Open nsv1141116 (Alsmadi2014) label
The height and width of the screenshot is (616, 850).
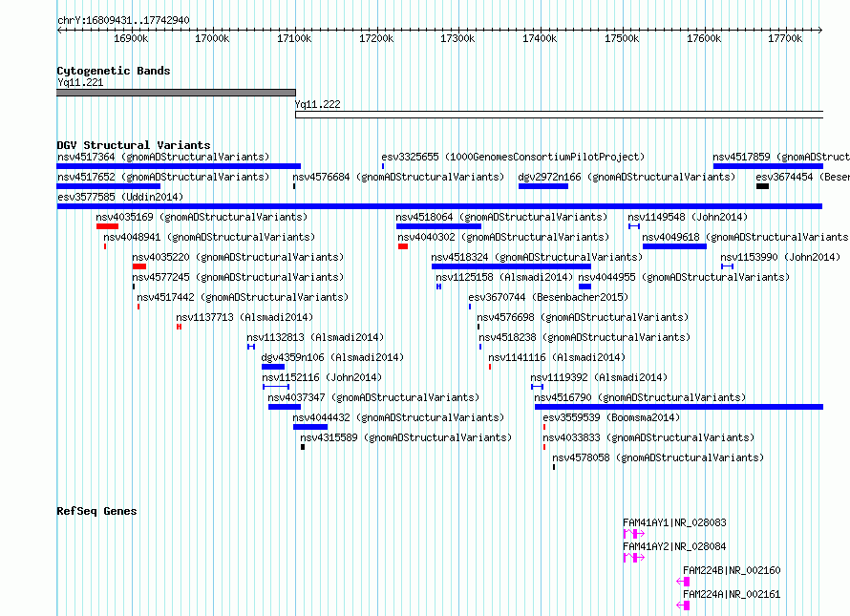pos(557,357)
